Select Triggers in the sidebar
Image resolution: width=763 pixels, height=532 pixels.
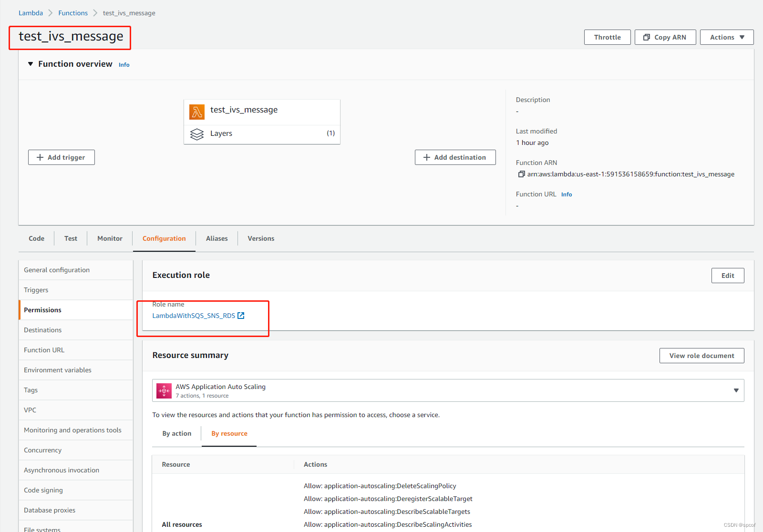point(76,290)
